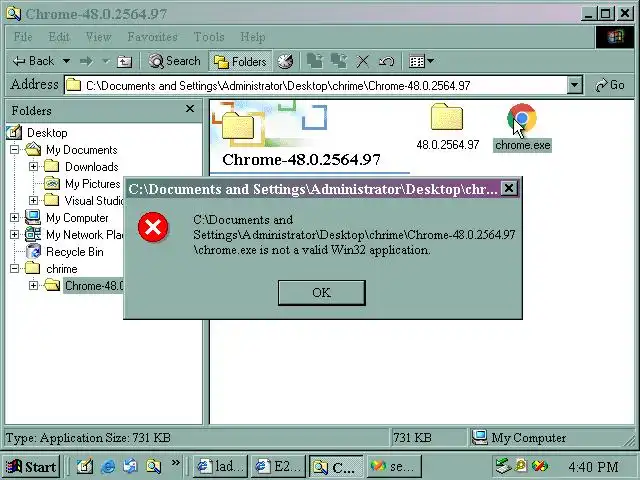Switch to the 'lad...' taskbar window
The image size is (640, 480).
coord(220,466)
